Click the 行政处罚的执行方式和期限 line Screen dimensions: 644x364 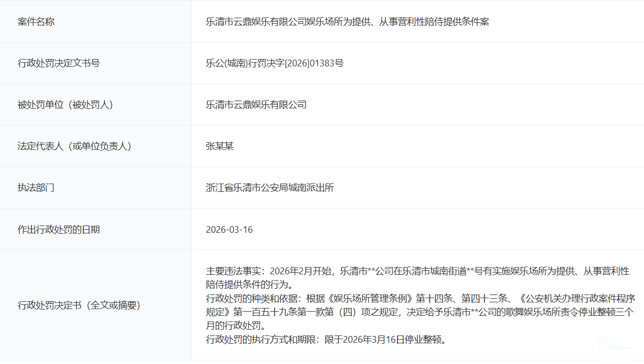click(326, 340)
